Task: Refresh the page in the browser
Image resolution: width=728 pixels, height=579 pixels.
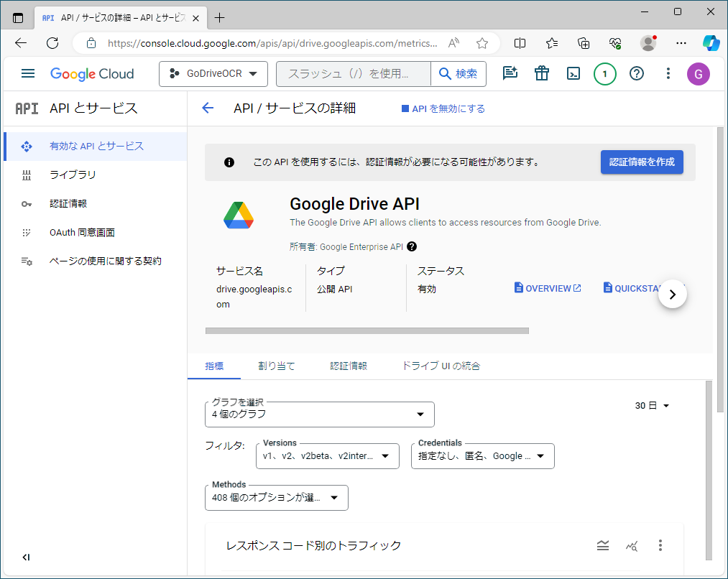Action: point(52,43)
